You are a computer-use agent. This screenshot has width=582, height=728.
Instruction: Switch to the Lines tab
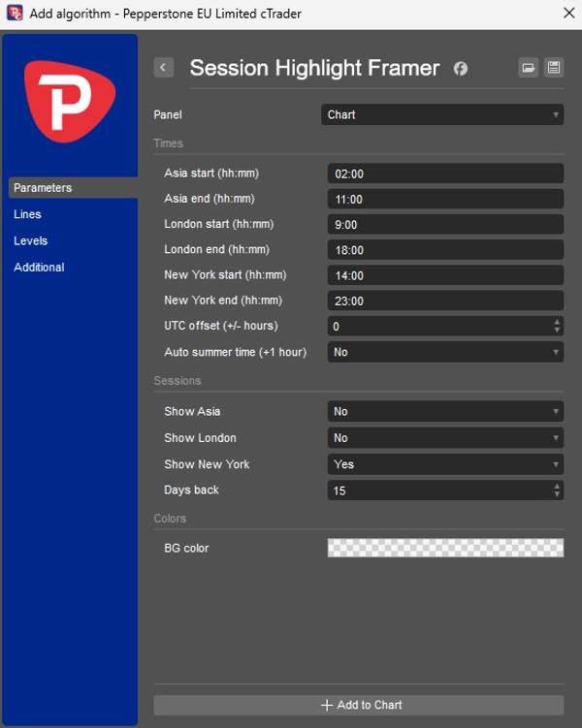[x=27, y=214]
